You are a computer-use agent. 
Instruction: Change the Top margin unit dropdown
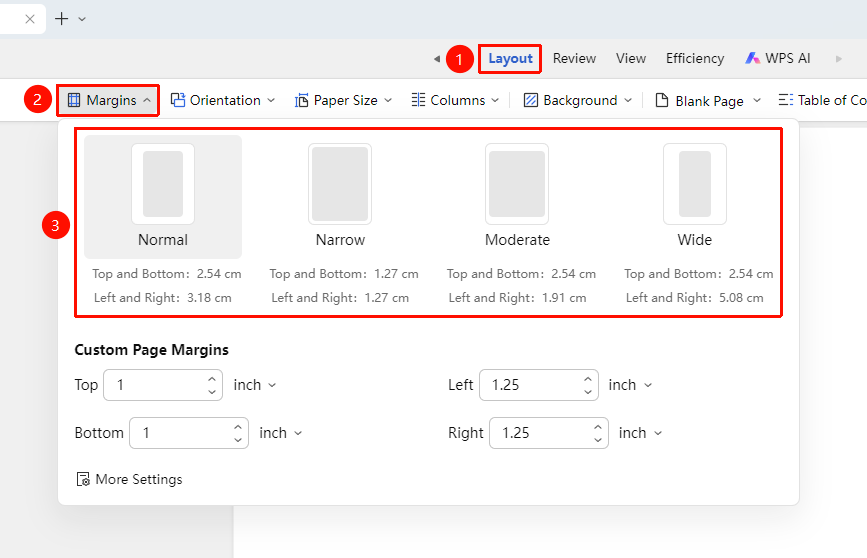click(x=254, y=385)
